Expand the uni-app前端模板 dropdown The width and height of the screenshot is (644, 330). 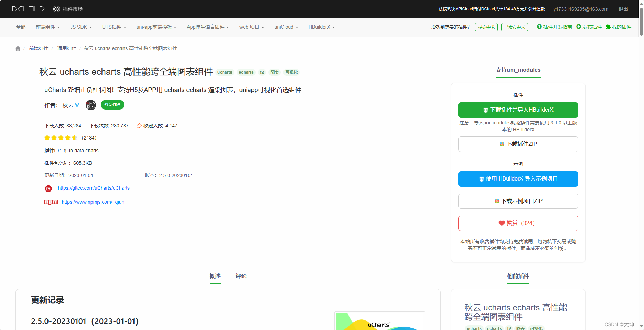157,27
